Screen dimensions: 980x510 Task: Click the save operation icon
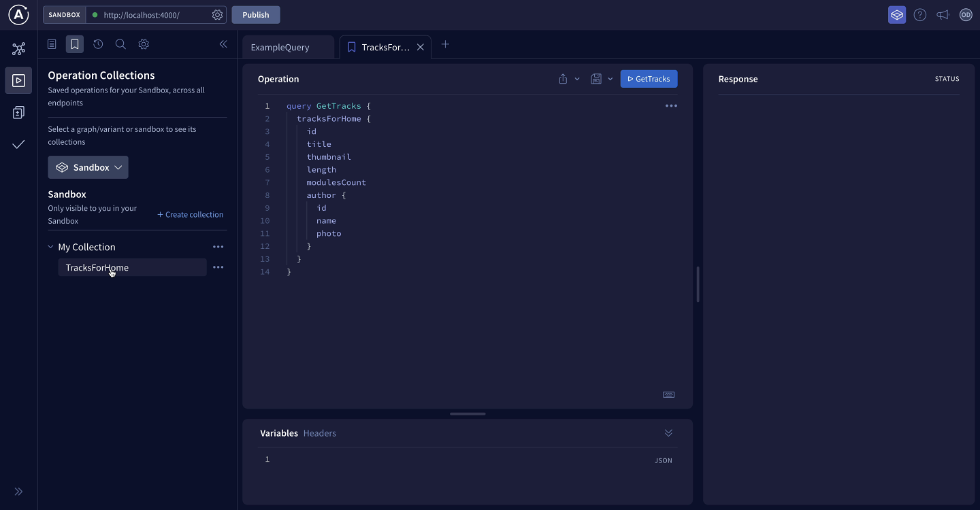point(596,79)
